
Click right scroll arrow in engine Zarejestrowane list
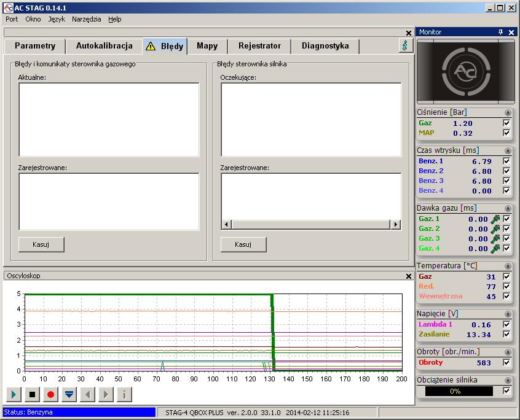395,225
